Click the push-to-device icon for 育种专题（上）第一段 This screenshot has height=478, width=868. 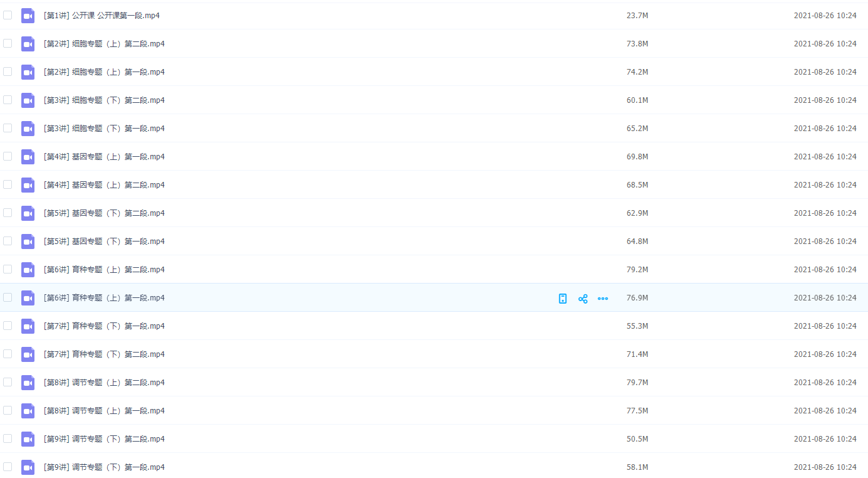563,299
